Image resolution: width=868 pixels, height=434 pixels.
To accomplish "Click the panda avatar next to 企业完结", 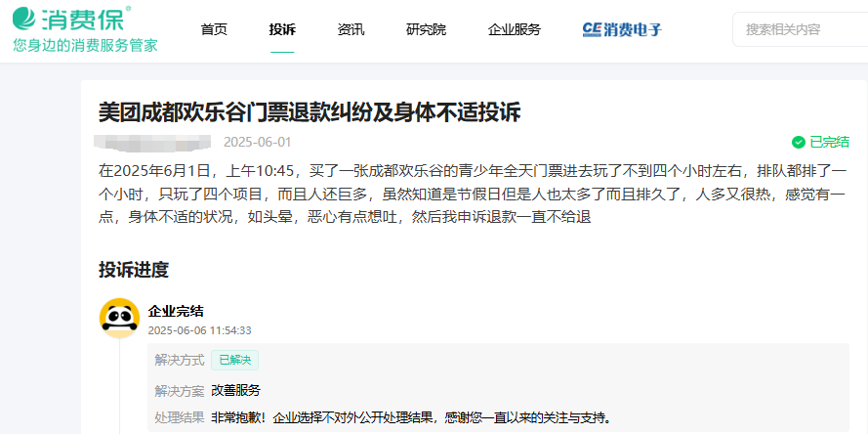I will [x=119, y=318].
